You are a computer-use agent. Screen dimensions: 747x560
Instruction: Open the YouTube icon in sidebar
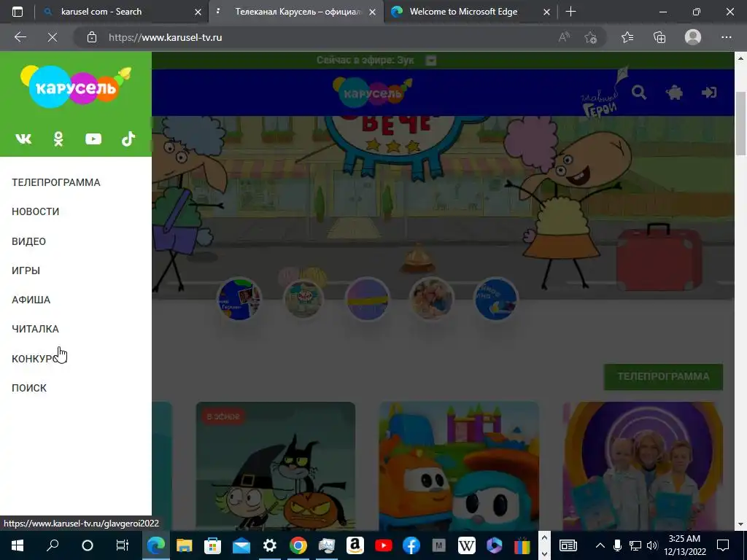[x=93, y=139]
